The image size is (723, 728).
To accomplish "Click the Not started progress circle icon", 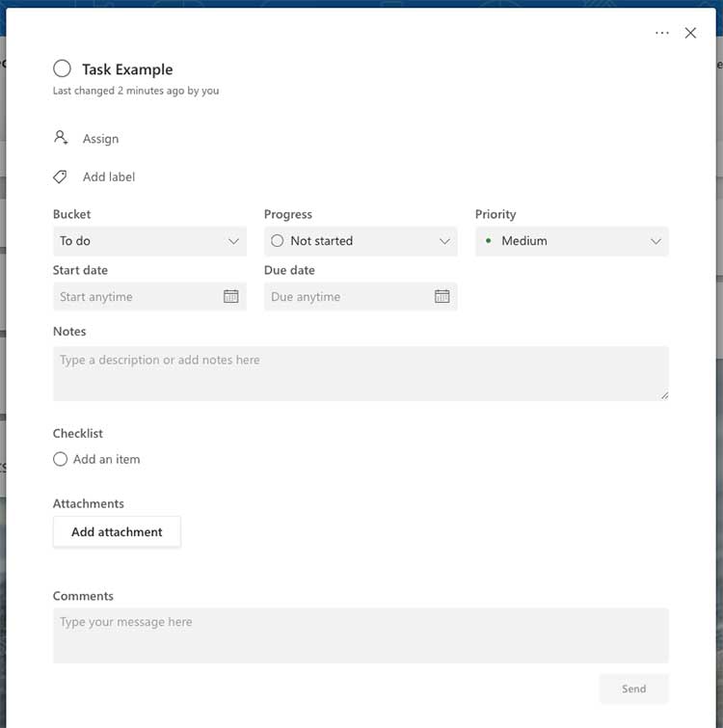I will pos(278,241).
